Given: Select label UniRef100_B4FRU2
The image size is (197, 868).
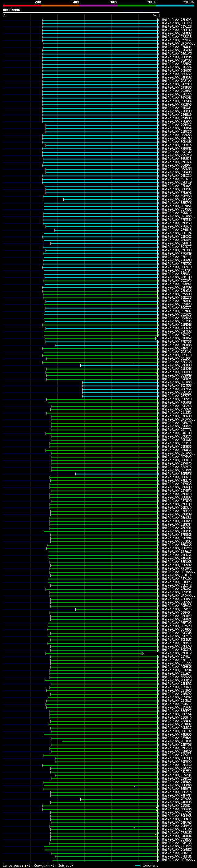Looking at the screenshot, I should pyautogui.click(x=177, y=78).
